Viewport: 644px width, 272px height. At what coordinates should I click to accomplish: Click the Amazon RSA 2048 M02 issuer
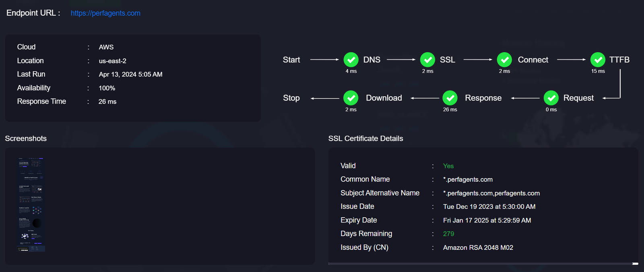click(478, 247)
